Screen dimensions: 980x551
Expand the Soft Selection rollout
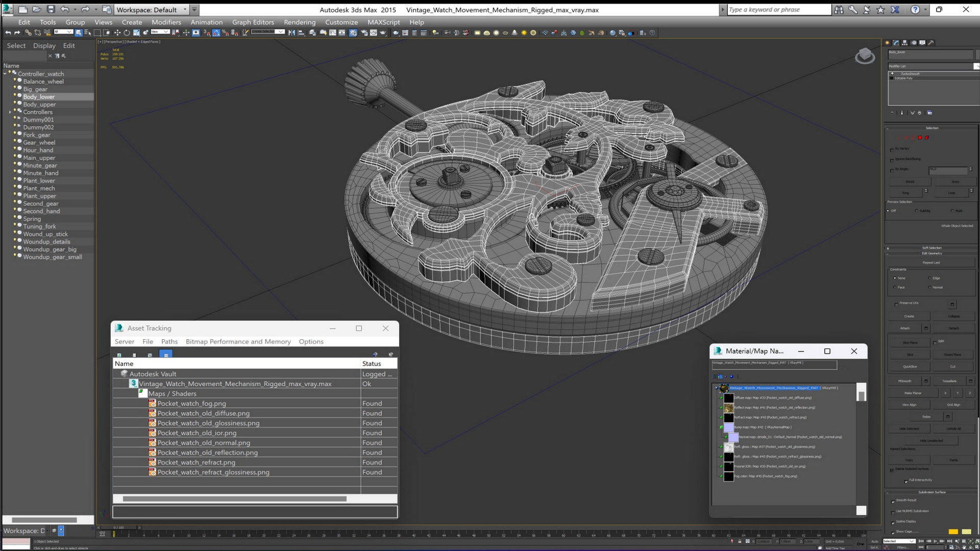pos(932,248)
